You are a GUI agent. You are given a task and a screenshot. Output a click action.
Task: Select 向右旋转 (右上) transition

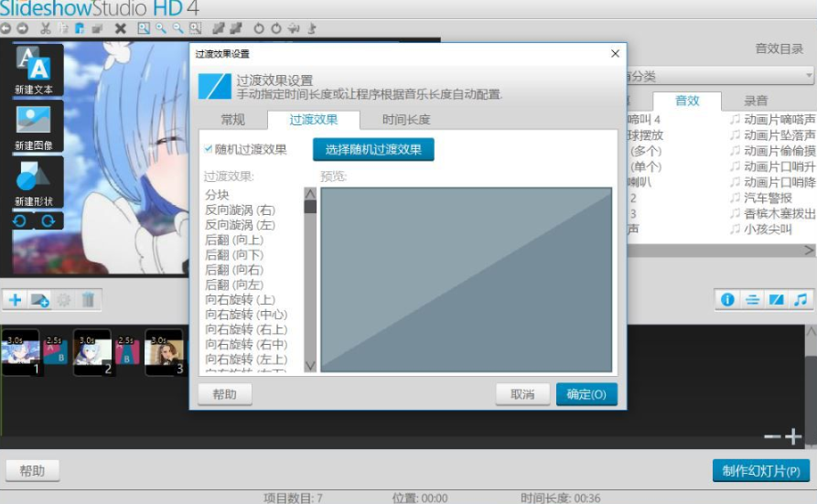pyautogui.click(x=246, y=329)
